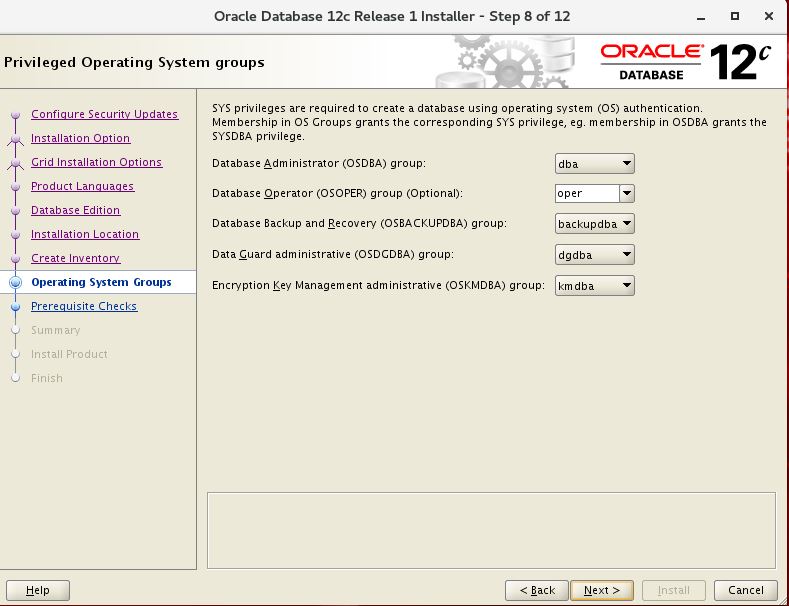
Task: Expand the OSOPER group dropdown arrow
Action: pos(627,193)
